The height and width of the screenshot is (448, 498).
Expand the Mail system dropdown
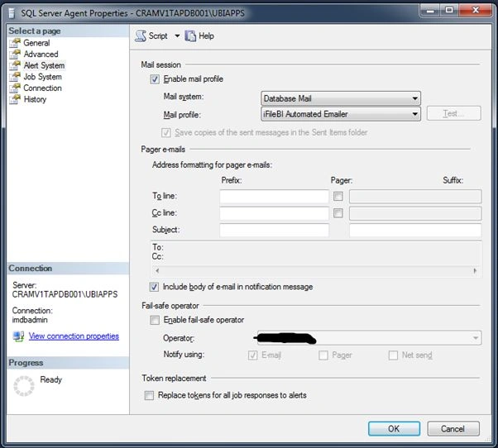coord(341,98)
